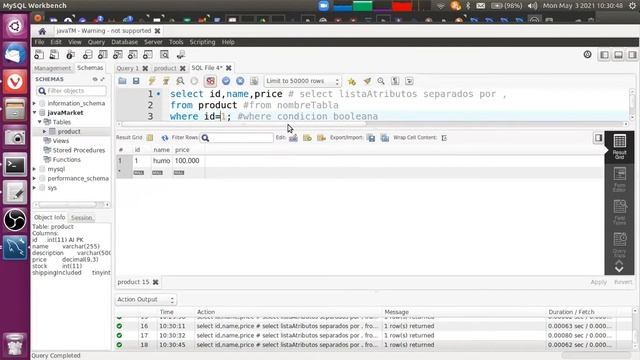Select Stored Procedures in schema tree
Viewport: 640px width, 360px height.
pos(79,150)
